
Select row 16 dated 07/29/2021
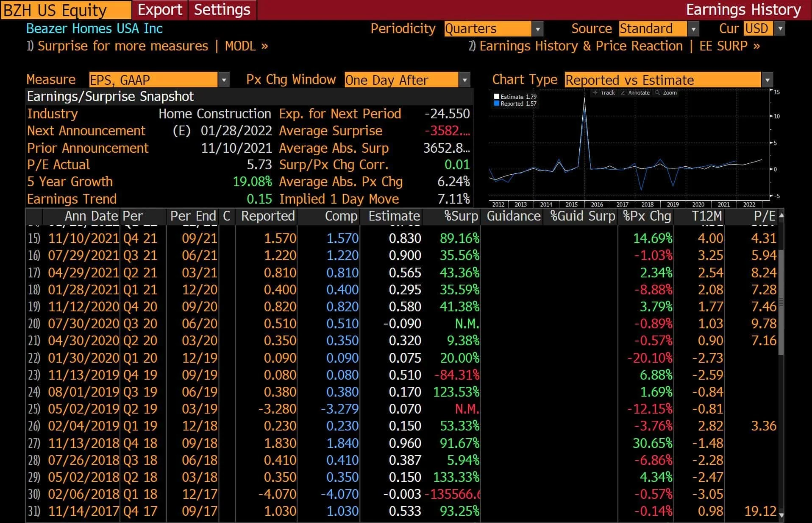click(402, 255)
